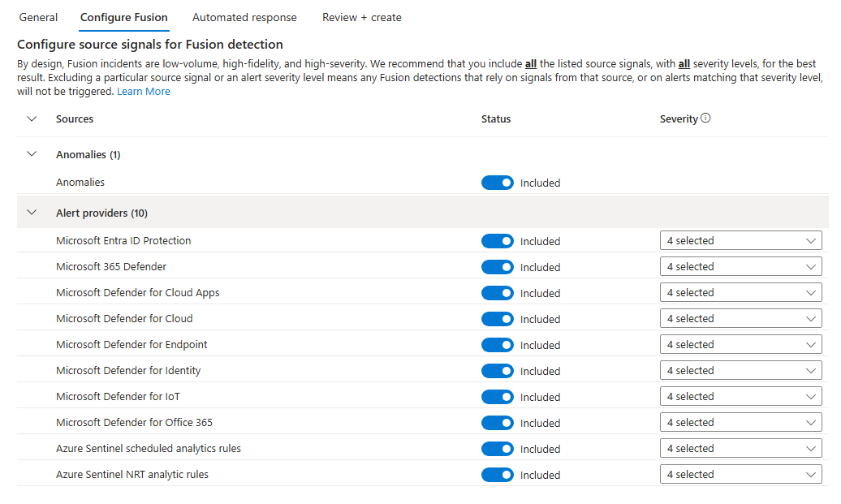Toggle Azure Sentinel NRT analytic rules switch
Screen dimensions: 841x504
pyautogui.click(x=497, y=475)
